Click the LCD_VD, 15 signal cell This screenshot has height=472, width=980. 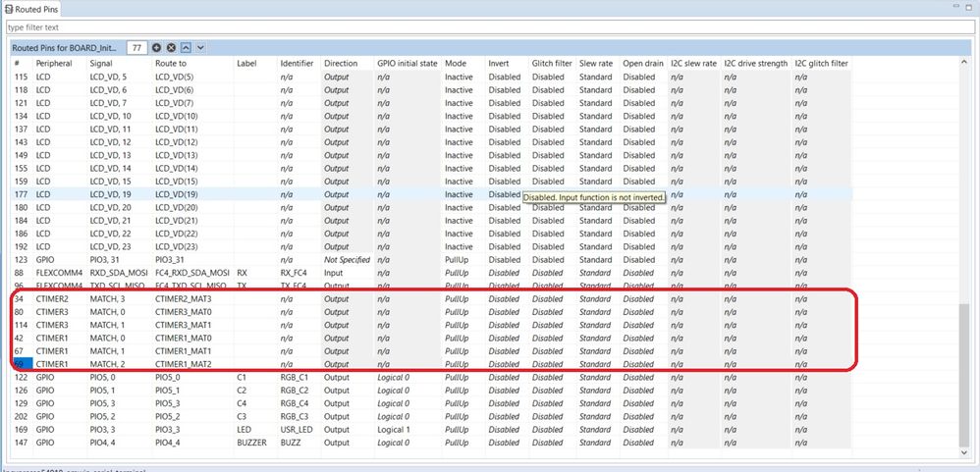click(x=111, y=182)
